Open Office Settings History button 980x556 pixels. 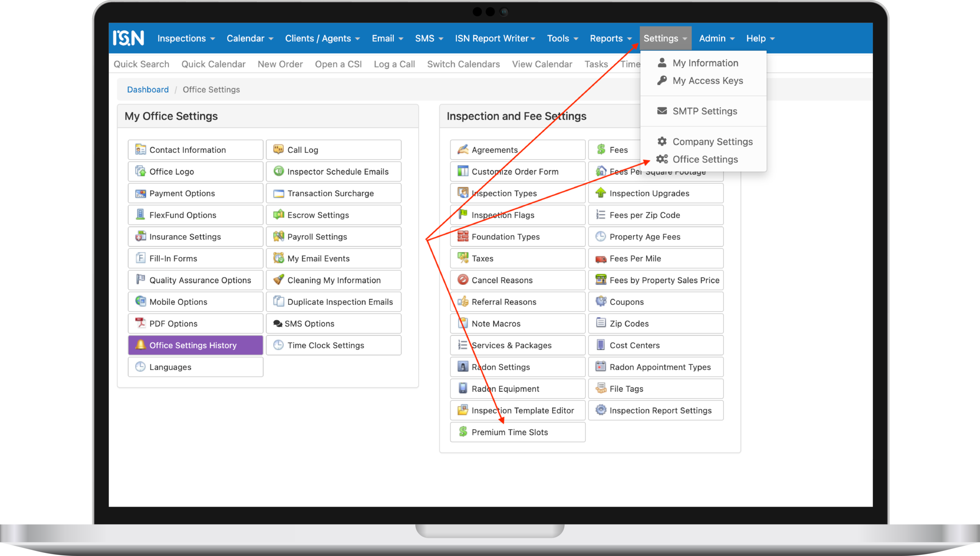tap(195, 345)
